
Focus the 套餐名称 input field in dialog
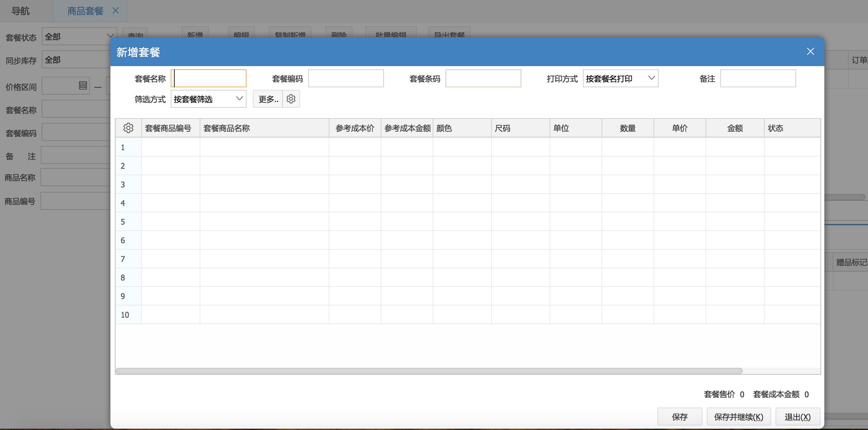209,78
